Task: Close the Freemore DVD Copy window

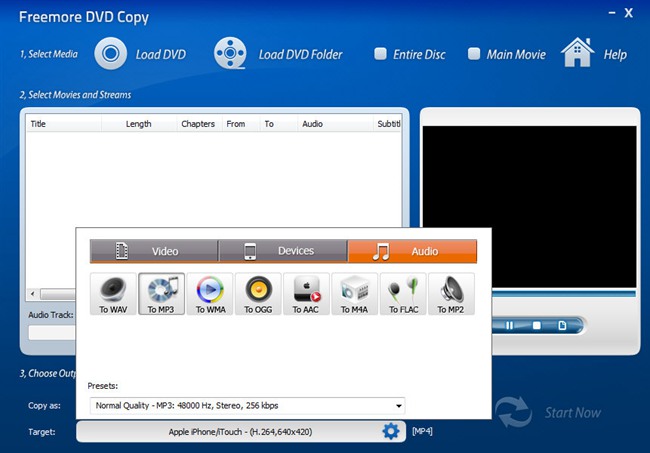Action: [x=629, y=13]
